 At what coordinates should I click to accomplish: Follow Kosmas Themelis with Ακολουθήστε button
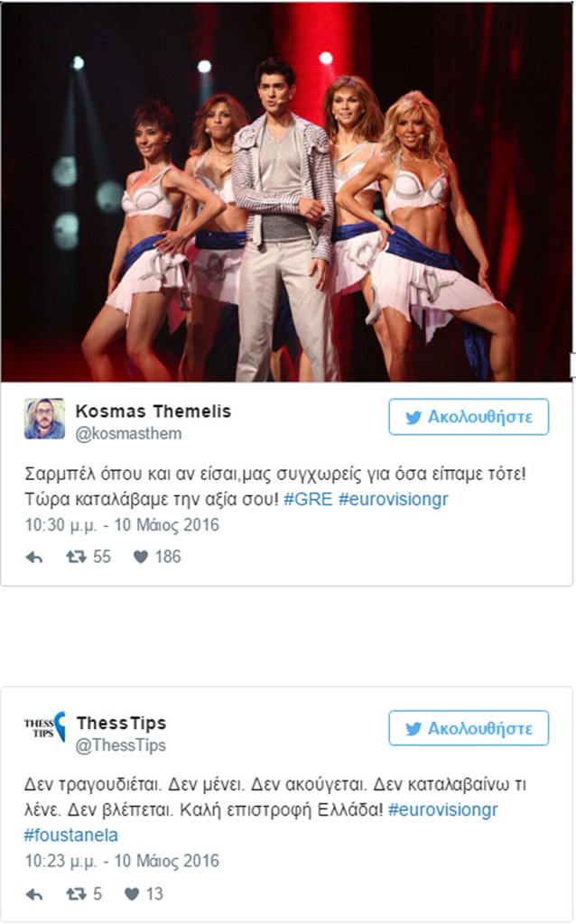point(469,417)
